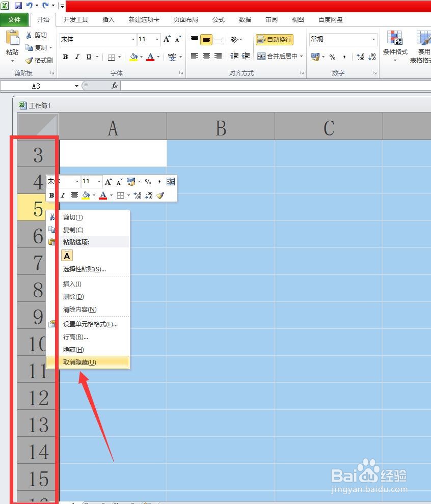Switch to the Formulas (公式) tab

tap(219, 20)
